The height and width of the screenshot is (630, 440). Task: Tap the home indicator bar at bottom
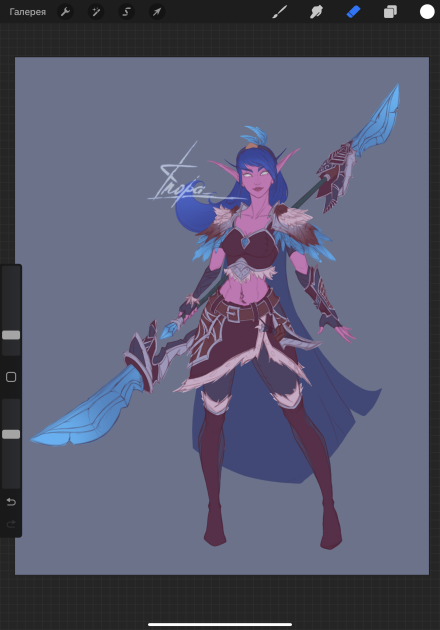pyautogui.click(x=220, y=624)
